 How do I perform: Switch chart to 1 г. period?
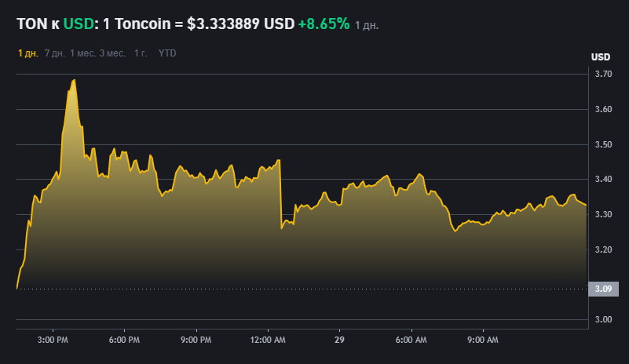(141, 53)
